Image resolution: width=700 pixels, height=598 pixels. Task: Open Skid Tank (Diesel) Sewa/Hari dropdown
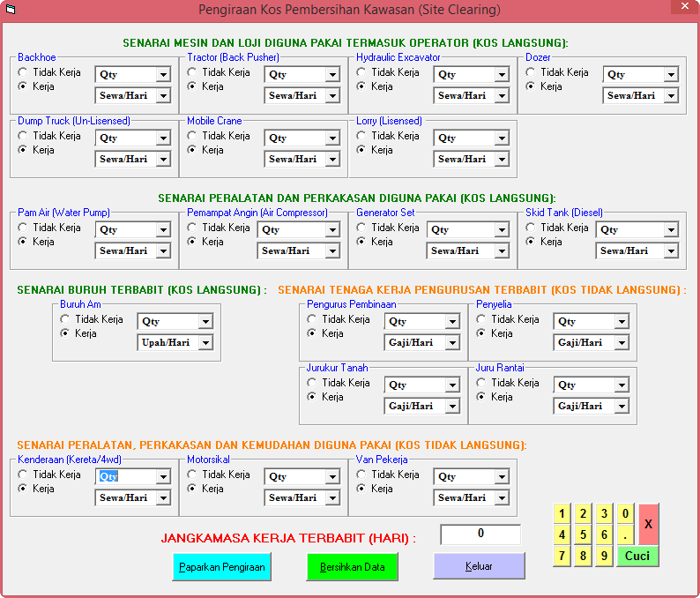pyautogui.click(x=671, y=250)
